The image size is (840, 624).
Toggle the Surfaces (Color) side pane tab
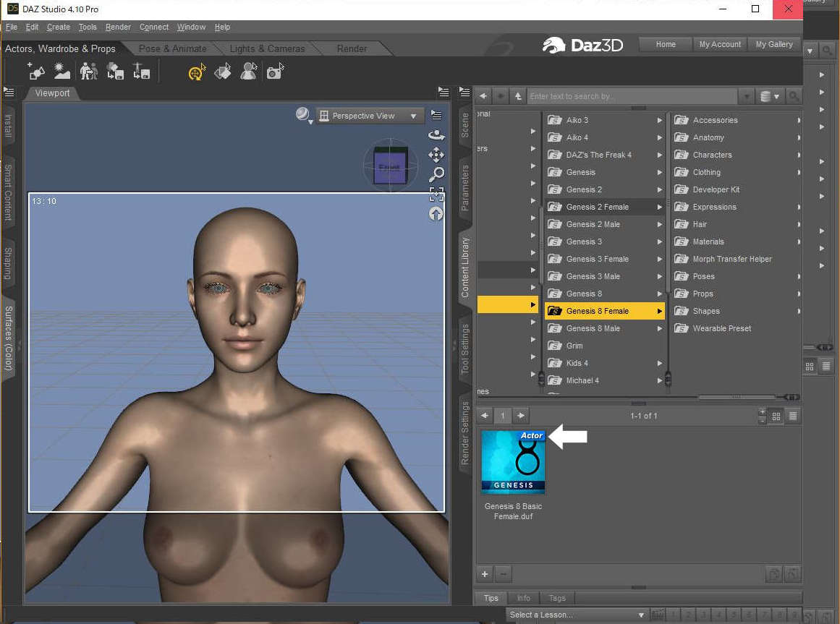[x=7, y=338]
